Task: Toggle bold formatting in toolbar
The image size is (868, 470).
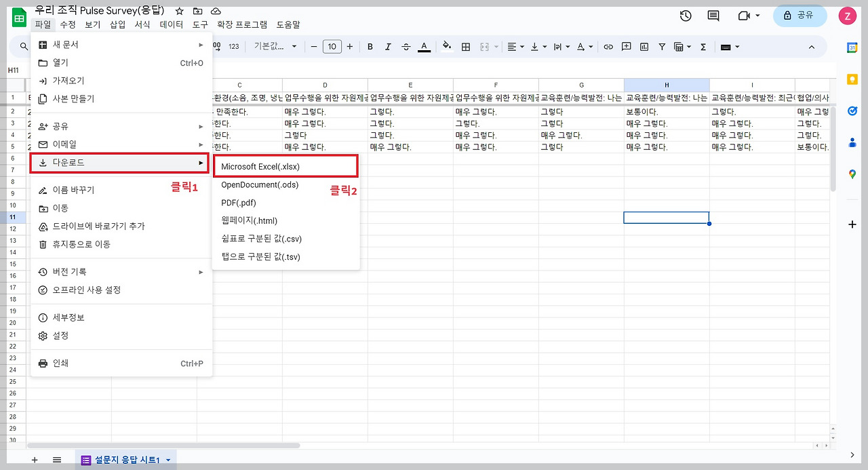Action: pyautogui.click(x=370, y=47)
